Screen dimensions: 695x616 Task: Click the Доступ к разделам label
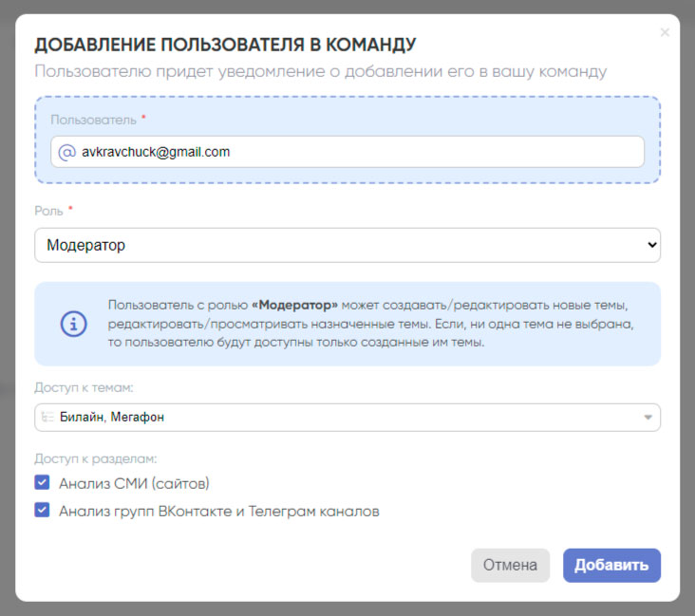point(95,458)
